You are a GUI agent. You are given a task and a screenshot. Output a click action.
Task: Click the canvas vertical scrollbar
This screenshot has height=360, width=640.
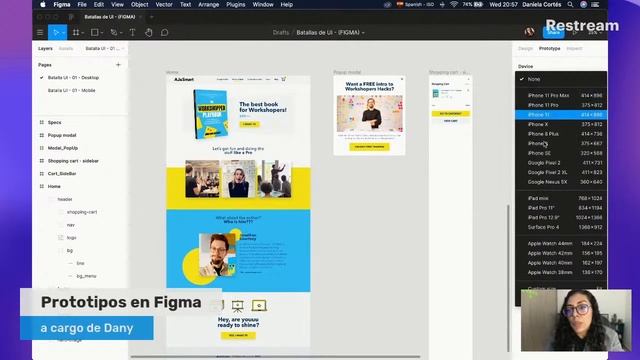coord(508,278)
